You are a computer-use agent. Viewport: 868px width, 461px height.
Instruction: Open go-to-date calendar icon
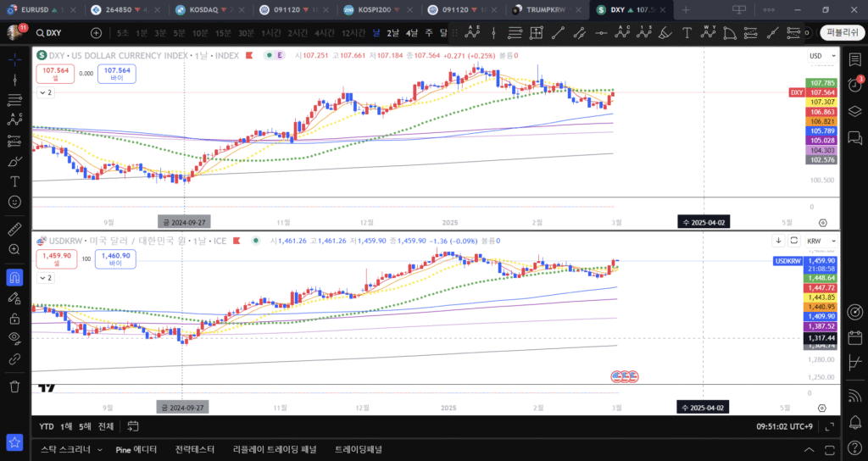[133, 426]
